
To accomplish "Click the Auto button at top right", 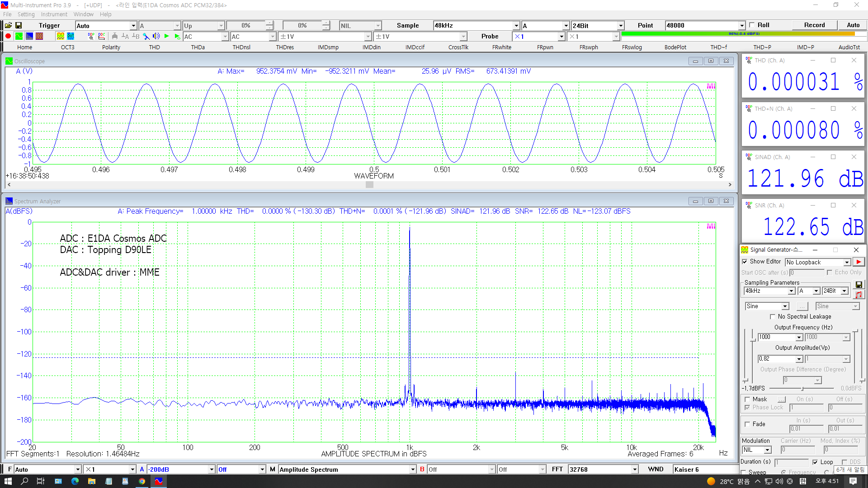I will tap(853, 25).
